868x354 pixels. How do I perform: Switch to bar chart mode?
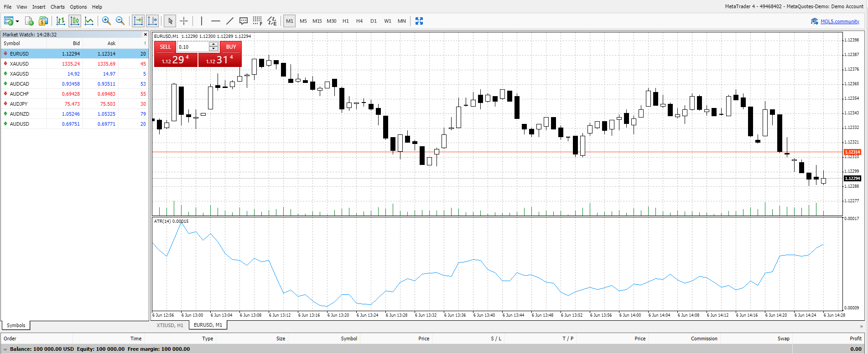tap(61, 21)
